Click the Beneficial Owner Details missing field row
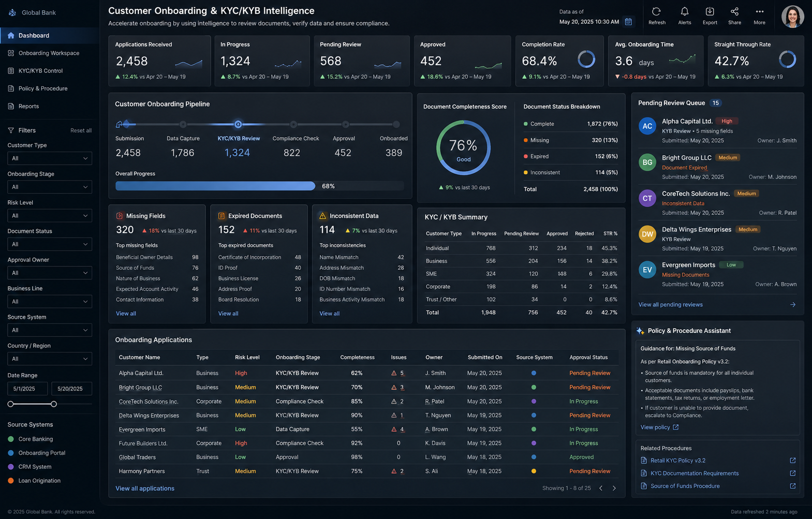Screen dimensions: 812x519 pos(157,257)
